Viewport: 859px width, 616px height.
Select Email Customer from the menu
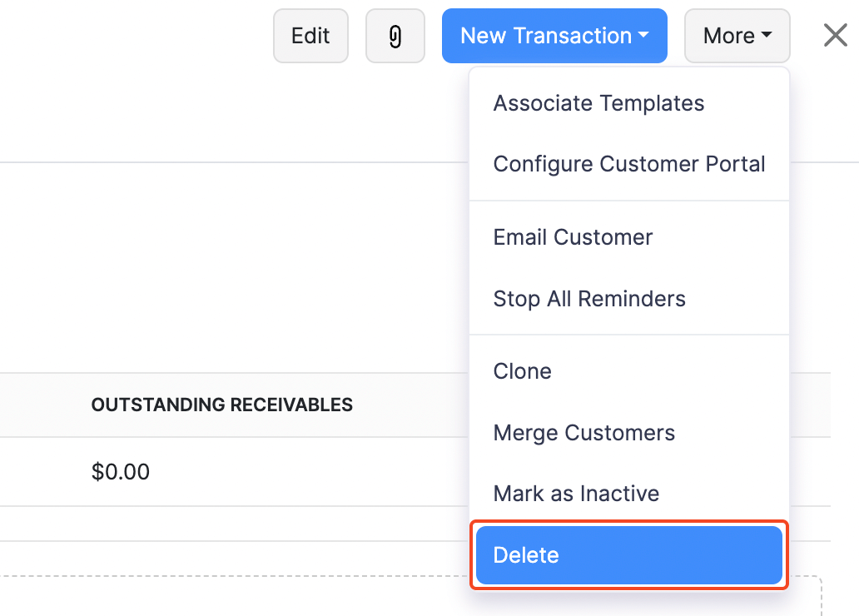[x=573, y=237]
